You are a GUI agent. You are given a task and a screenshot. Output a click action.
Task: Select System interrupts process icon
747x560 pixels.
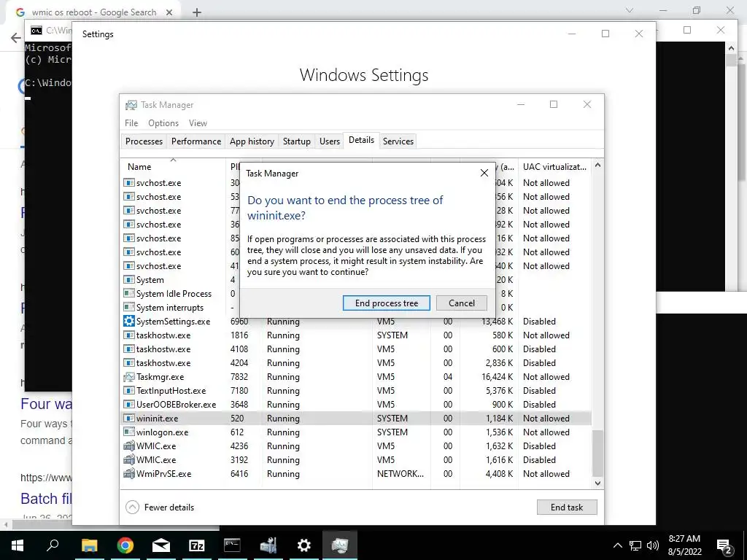pyautogui.click(x=128, y=307)
